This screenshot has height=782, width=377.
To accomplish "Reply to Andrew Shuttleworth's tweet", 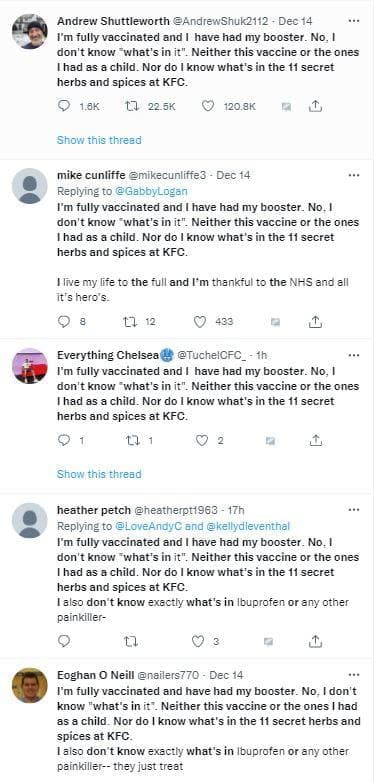I will click(x=64, y=106).
